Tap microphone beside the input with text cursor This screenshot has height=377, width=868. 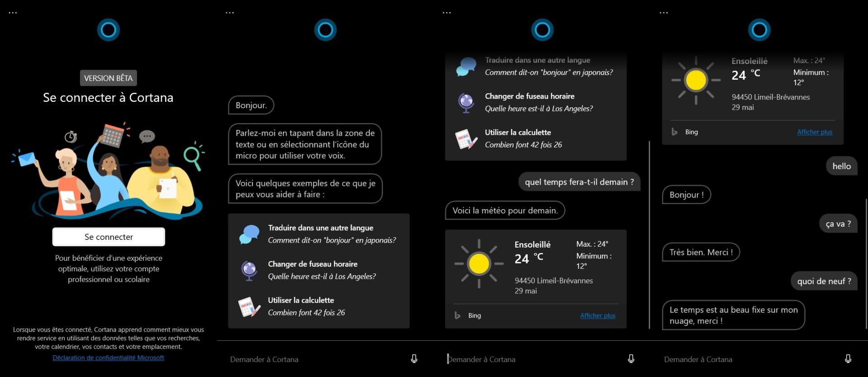coord(631,359)
